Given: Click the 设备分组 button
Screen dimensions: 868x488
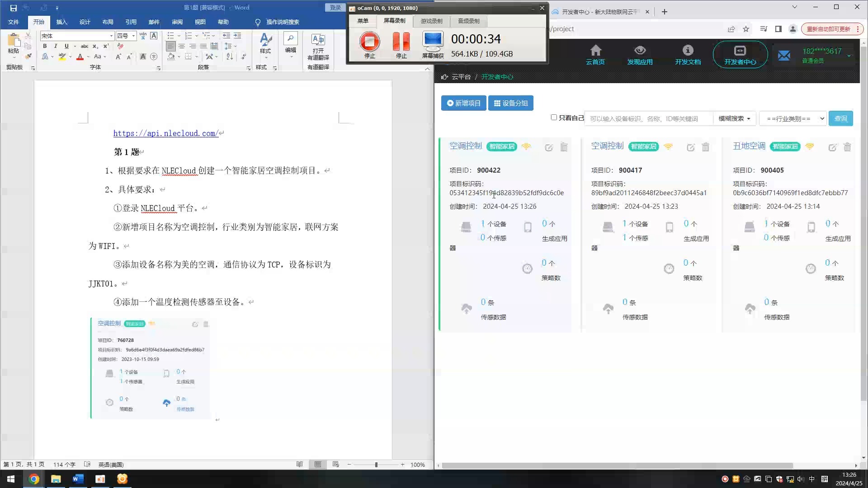Looking at the screenshot, I should click(511, 103).
